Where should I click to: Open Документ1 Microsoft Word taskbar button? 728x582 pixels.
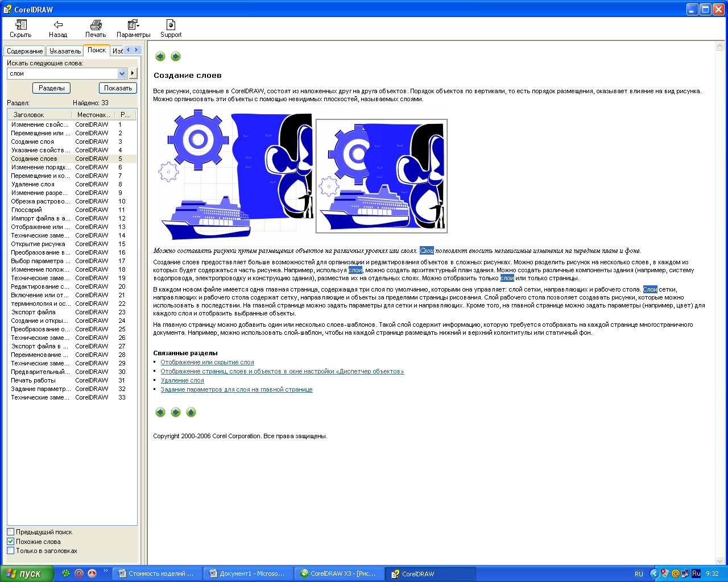(248, 574)
